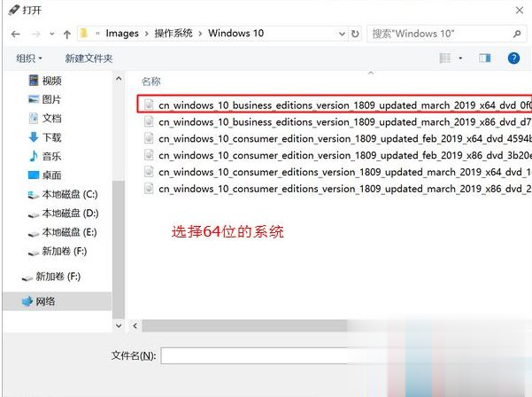Expand the address bar history dropdown
Screen dimensions: 532x397
point(342,34)
